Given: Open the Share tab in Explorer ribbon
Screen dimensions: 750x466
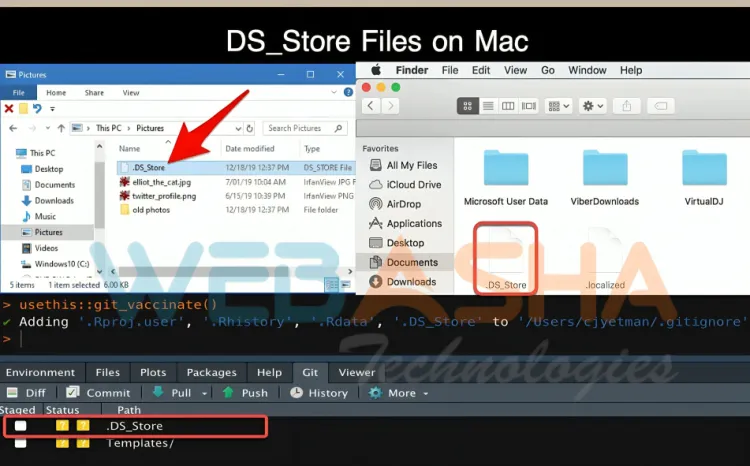Looking at the screenshot, I should coord(94,92).
